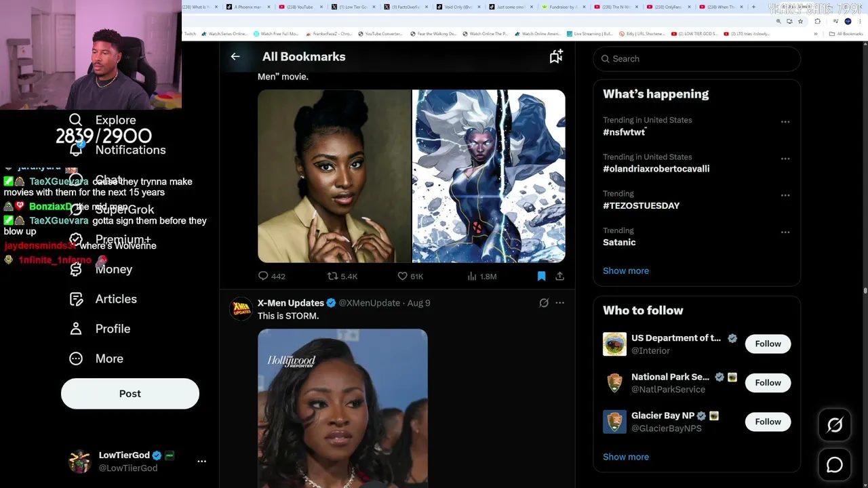This screenshot has height=488, width=868.
Task: Click the add bookmark folder icon
Action: click(x=556, y=57)
